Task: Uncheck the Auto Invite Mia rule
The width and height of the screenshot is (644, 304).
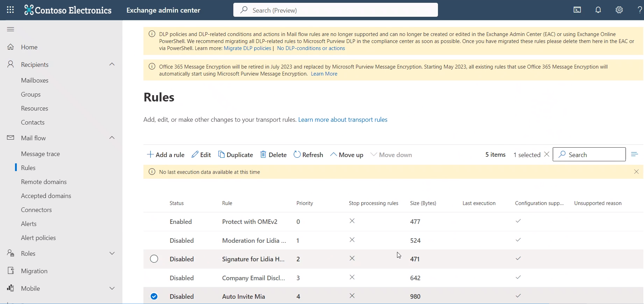Action: [154, 296]
